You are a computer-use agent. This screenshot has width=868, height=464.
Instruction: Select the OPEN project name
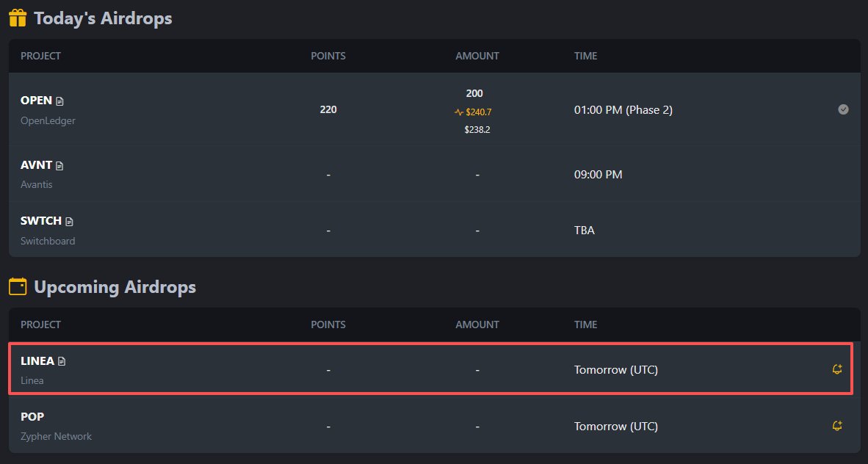(x=36, y=101)
